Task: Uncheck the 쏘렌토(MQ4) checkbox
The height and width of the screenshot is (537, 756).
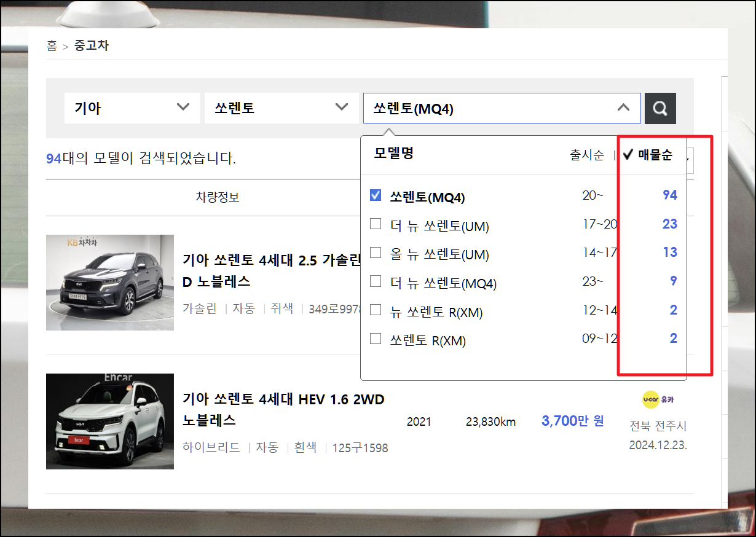Action: click(376, 195)
